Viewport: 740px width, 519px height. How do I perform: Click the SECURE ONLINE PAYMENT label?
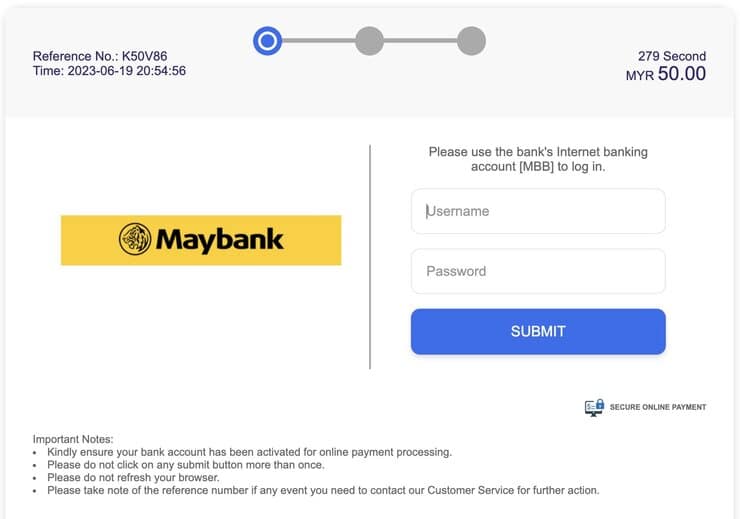coord(658,407)
